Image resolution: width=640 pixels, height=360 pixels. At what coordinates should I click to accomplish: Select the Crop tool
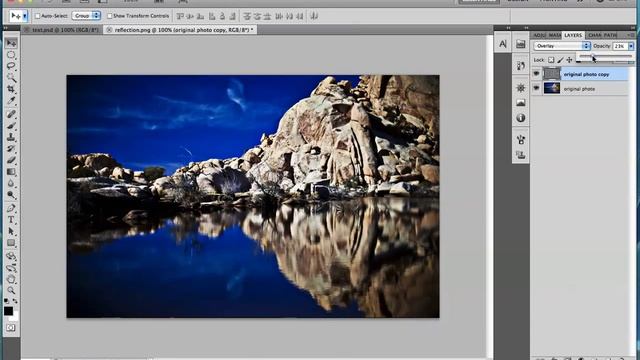coord(11,89)
